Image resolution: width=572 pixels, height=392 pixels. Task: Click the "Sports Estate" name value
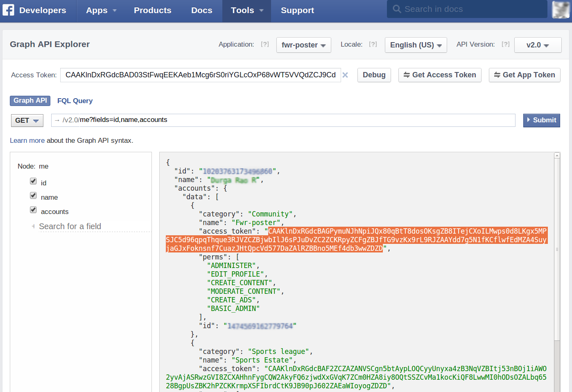click(x=264, y=360)
